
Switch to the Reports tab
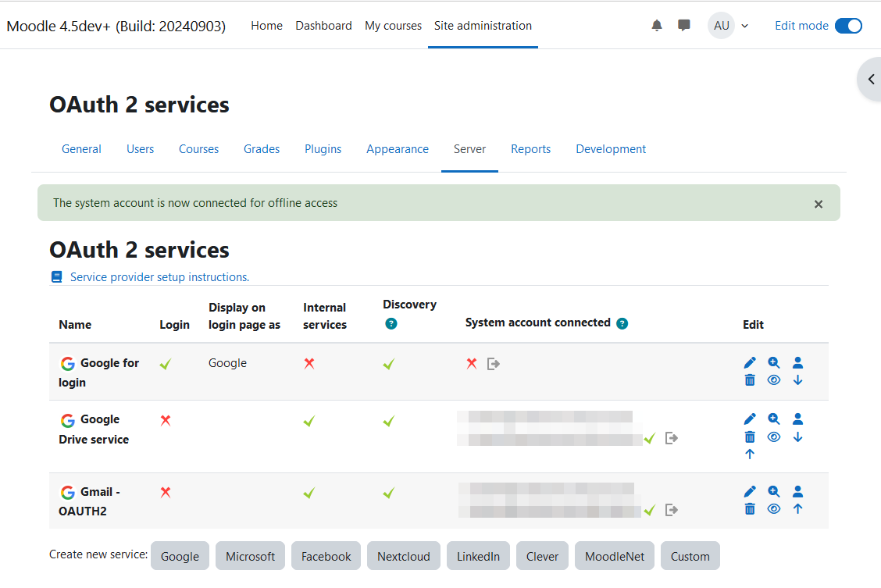530,149
